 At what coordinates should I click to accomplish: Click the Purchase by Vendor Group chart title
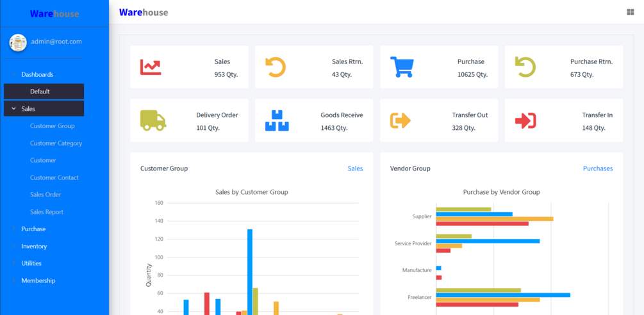pyautogui.click(x=502, y=192)
